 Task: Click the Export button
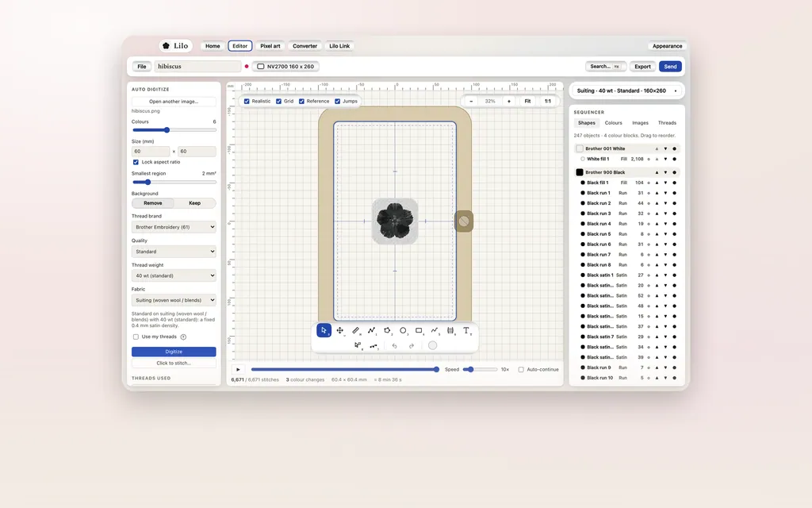(642, 67)
